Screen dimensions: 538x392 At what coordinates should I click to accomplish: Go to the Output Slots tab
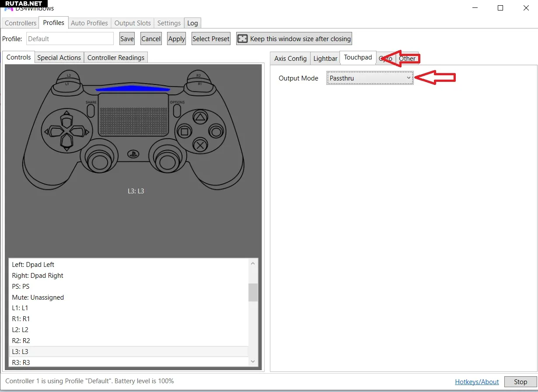click(133, 23)
